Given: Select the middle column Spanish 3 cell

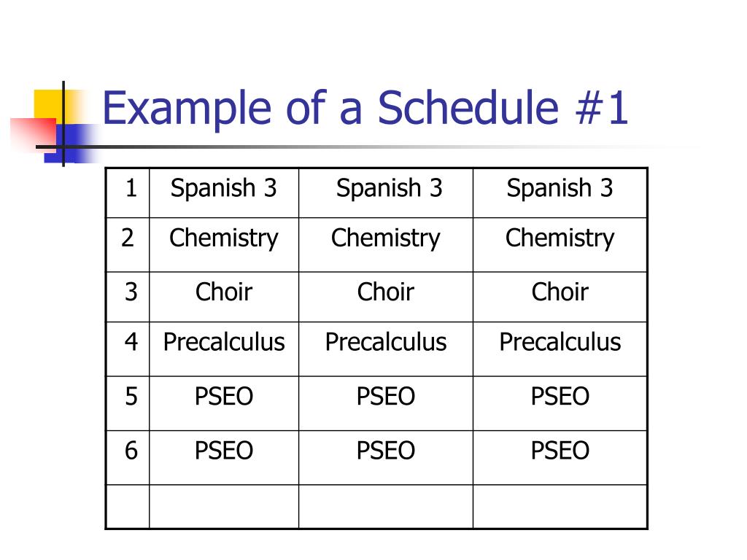Looking at the screenshot, I should point(386,192).
